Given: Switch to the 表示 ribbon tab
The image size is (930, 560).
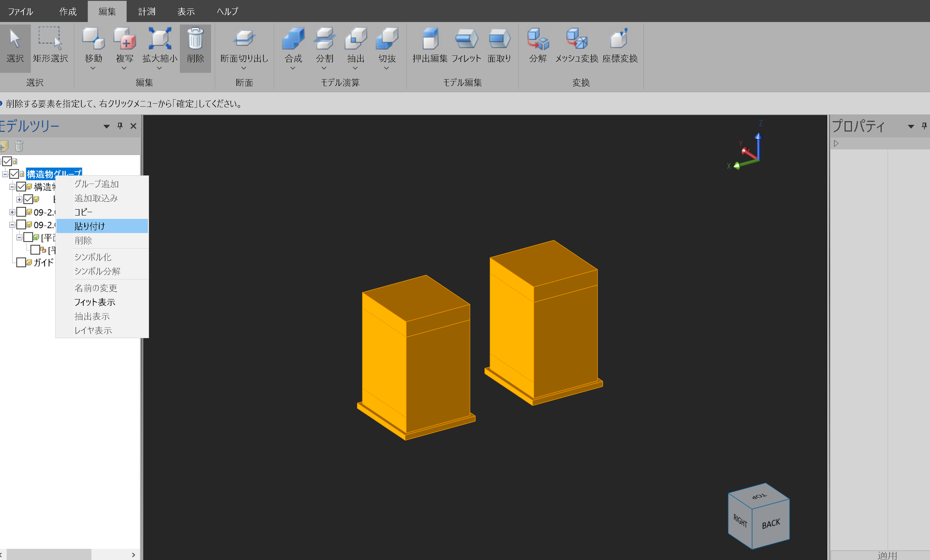Looking at the screenshot, I should coord(186,11).
